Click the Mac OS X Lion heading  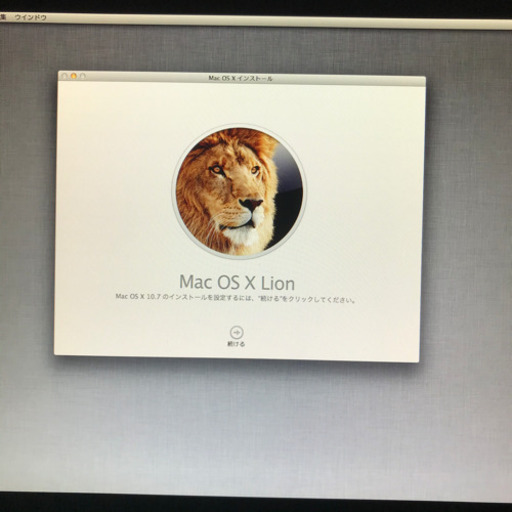point(237,283)
